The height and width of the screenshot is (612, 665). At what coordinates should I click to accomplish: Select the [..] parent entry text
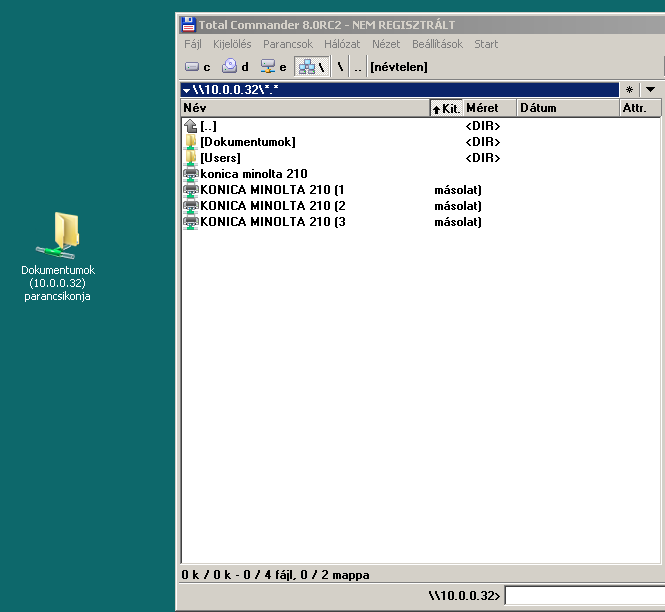coord(208,126)
